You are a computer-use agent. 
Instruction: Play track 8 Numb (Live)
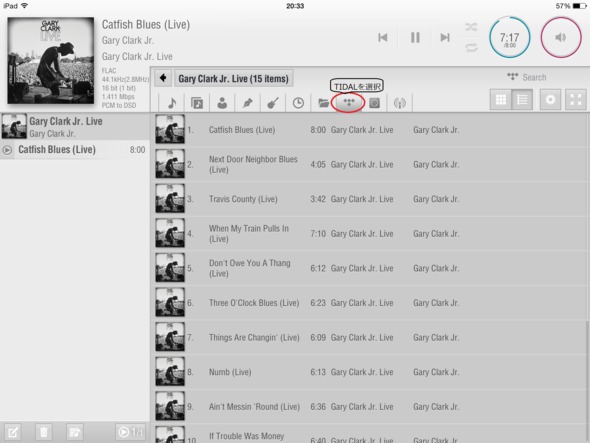369,372
